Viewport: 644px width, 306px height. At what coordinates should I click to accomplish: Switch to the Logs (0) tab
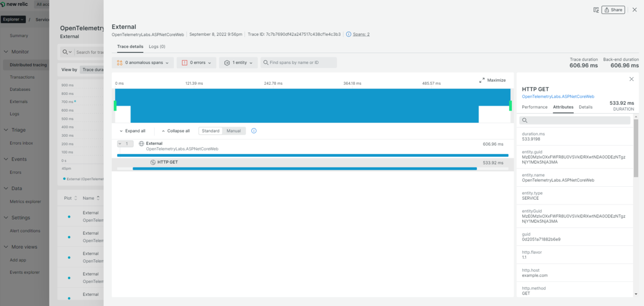(157, 47)
